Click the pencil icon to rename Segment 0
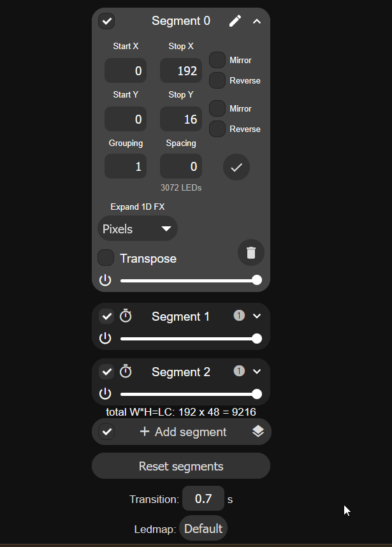The height and width of the screenshot is (547, 392). click(235, 21)
